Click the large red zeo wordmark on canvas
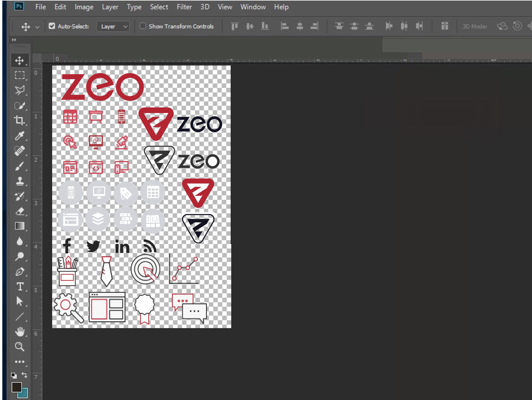532x400 pixels. pyautogui.click(x=103, y=87)
